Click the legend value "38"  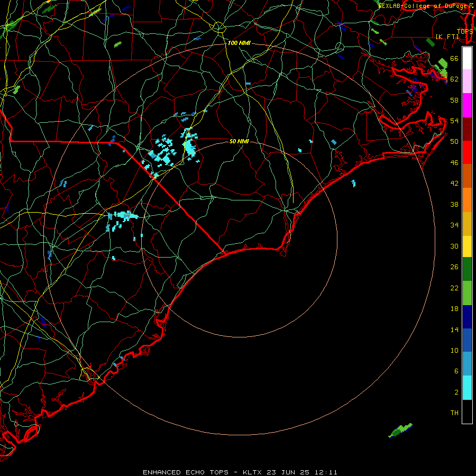click(x=454, y=204)
